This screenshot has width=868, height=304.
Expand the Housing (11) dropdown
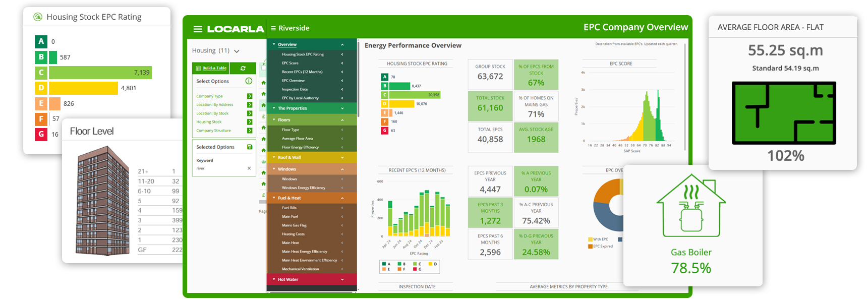[x=237, y=51]
